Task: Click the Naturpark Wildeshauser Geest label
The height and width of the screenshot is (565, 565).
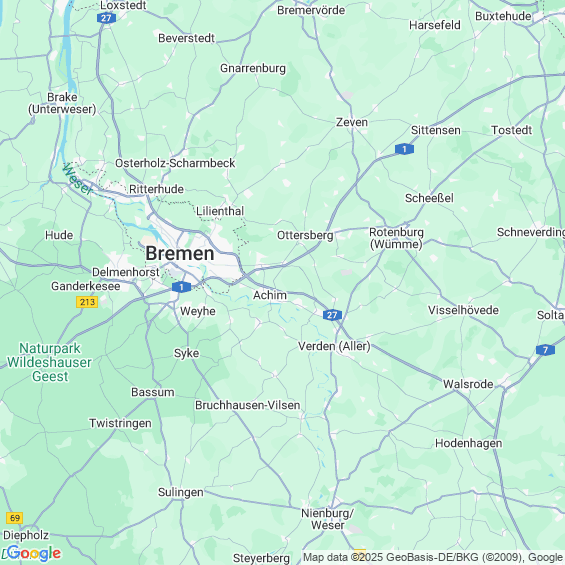Action: (49, 362)
